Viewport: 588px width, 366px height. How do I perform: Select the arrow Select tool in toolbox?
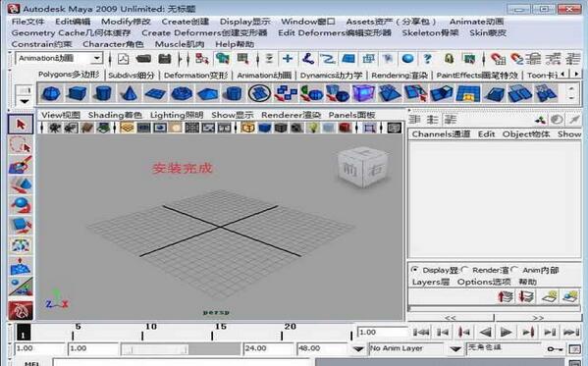21,125
